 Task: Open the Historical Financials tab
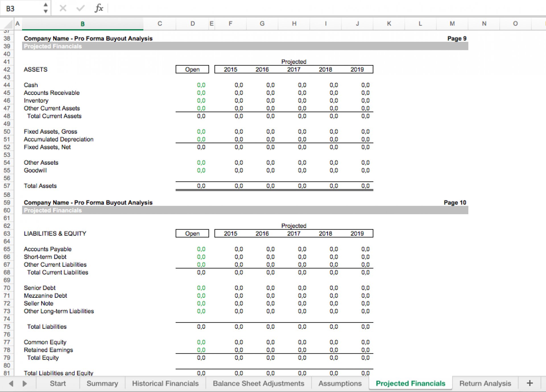pyautogui.click(x=165, y=383)
